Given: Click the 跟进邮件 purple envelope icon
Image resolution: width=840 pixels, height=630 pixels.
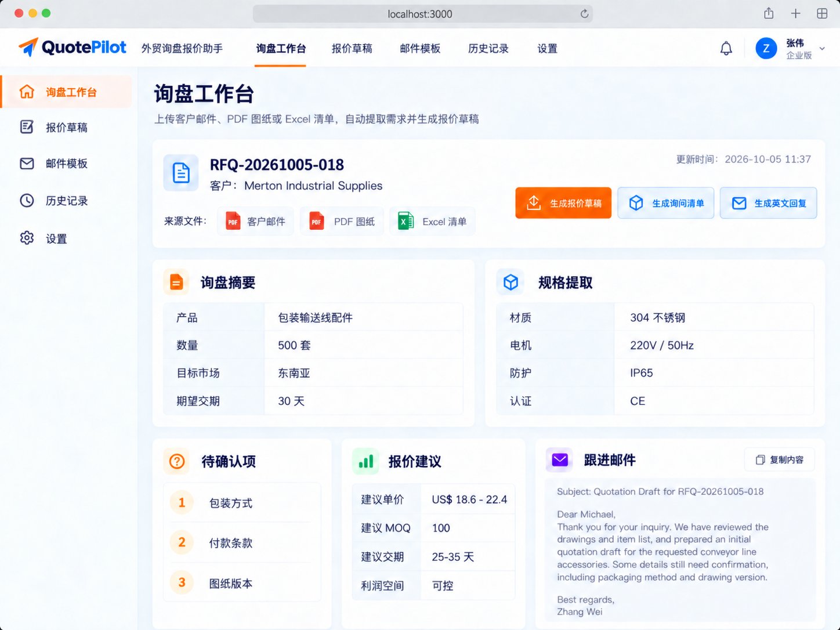Looking at the screenshot, I should (560, 460).
